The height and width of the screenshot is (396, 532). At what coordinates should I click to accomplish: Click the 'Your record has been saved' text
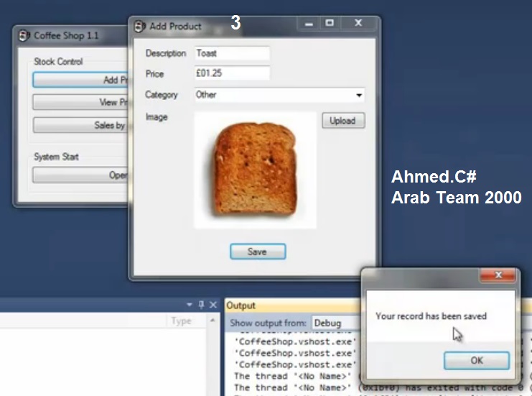(431, 316)
